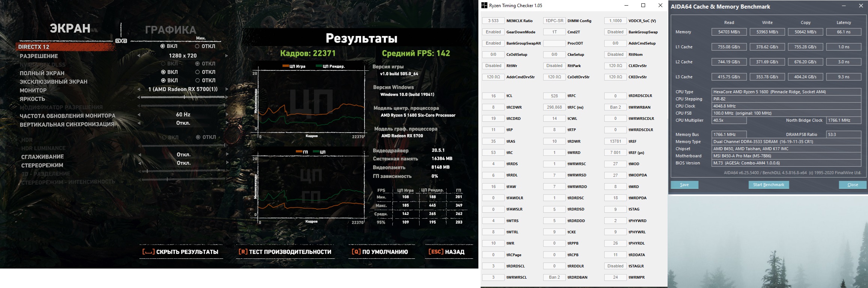Click the Кадров: 22371 result text
The width and height of the screenshot is (868, 288).
[x=308, y=53]
